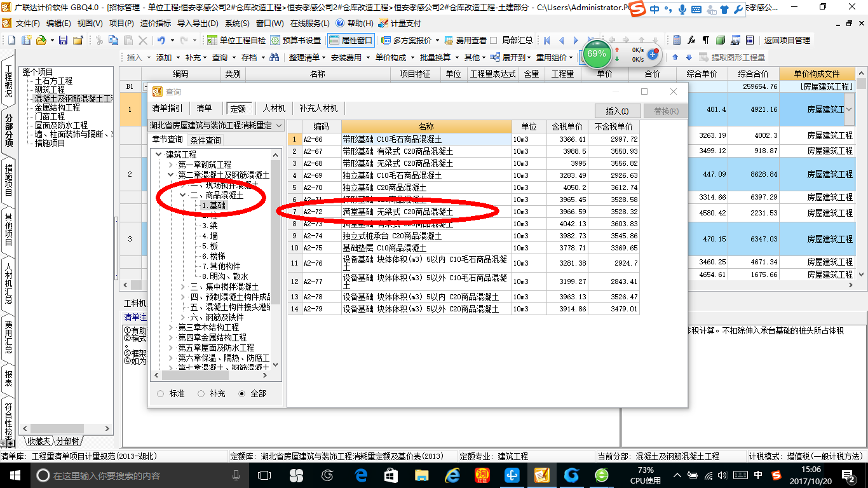Click the list sheet icon beside 返回项目管理
Screen dimensions: 868x488
[750, 40]
